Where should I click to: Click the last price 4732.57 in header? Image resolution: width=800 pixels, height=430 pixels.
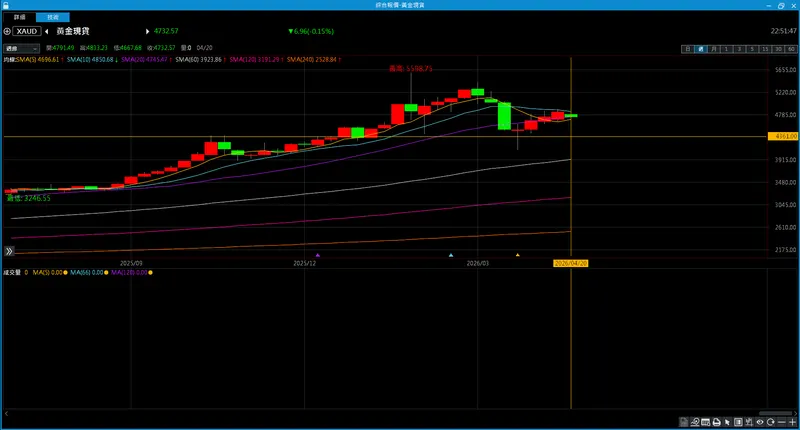(x=166, y=31)
